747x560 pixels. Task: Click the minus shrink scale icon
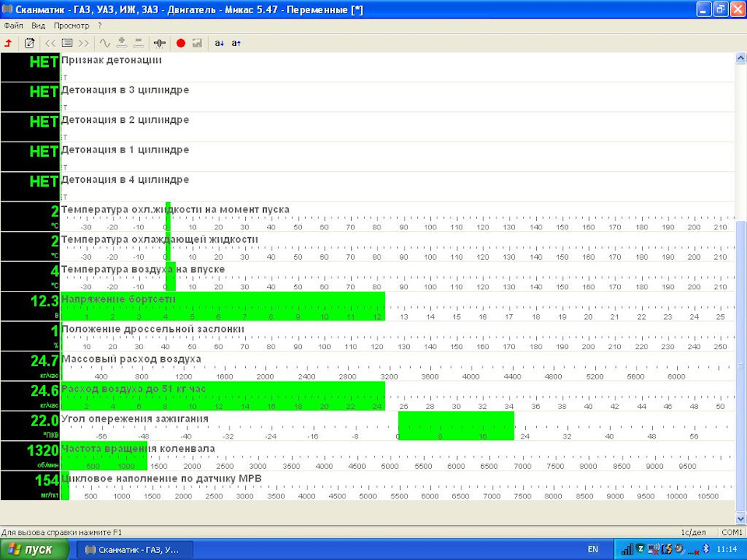(x=139, y=44)
